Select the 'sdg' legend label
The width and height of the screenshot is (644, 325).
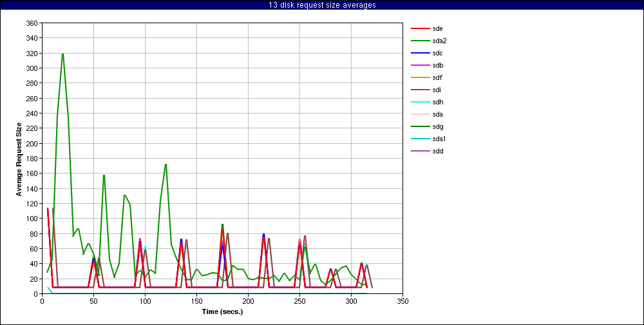pos(437,126)
